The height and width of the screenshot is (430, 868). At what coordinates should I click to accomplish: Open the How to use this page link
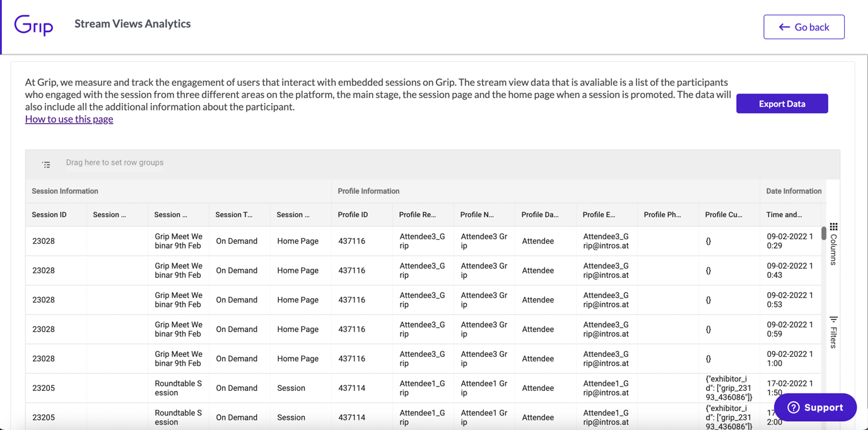pos(69,119)
